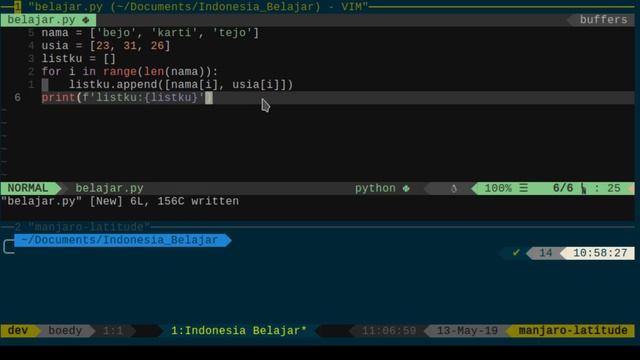Click the usia list line
640x360 pixels.
[106, 46]
